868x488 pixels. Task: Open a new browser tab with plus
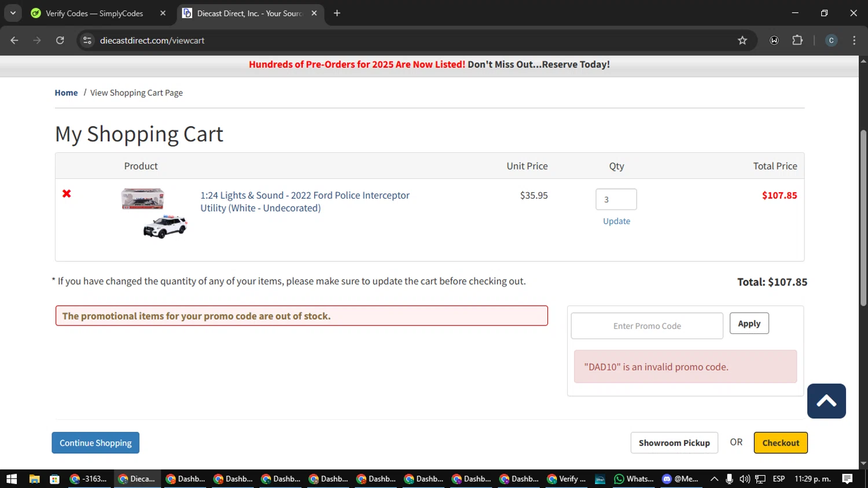tap(337, 13)
